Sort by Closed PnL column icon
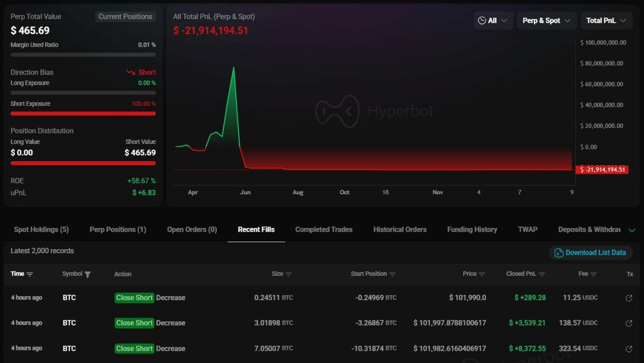The height and width of the screenshot is (363, 644). [542, 274]
